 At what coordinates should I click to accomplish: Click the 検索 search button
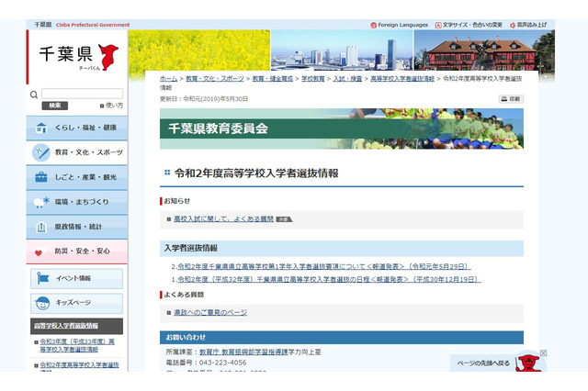[55, 106]
